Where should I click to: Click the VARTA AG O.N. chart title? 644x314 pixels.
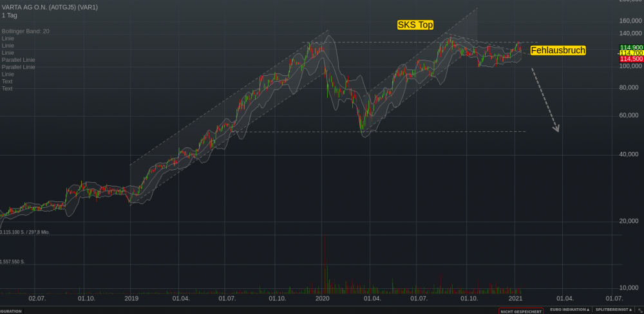pos(50,7)
